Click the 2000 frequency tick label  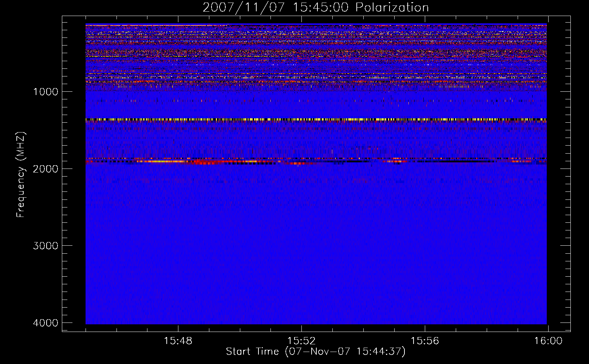click(46, 169)
